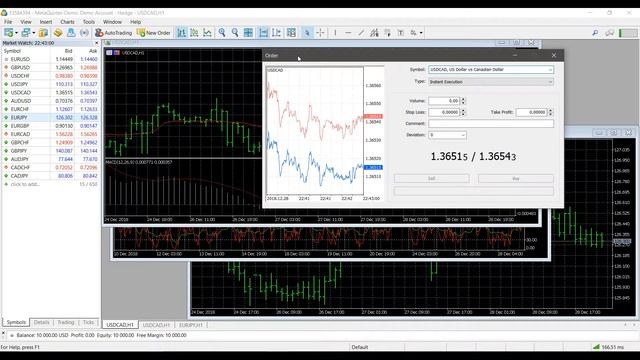Open the Window menu
This screenshot has height=360, width=640.
coord(112,22)
